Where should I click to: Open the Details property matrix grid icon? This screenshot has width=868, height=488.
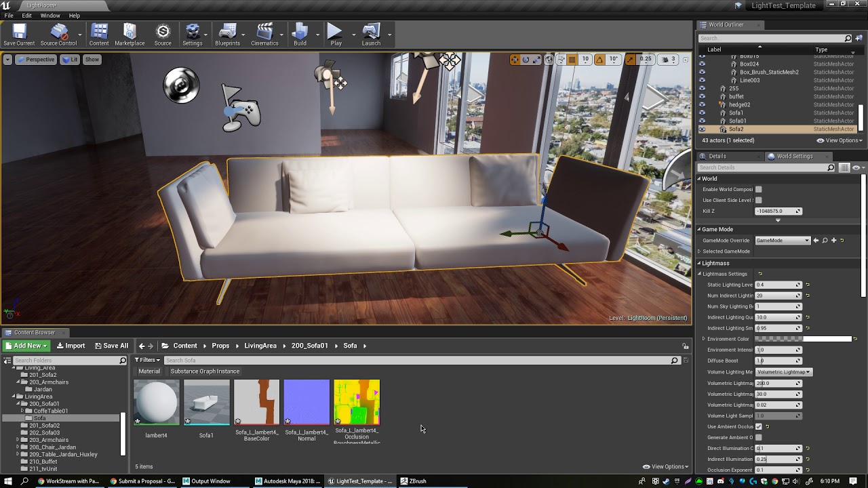tap(844, 167)
